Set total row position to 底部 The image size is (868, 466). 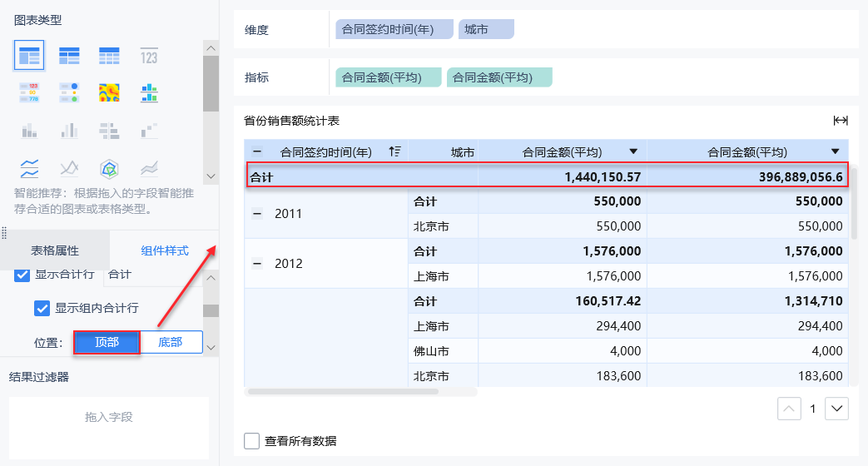click(171, 342)
